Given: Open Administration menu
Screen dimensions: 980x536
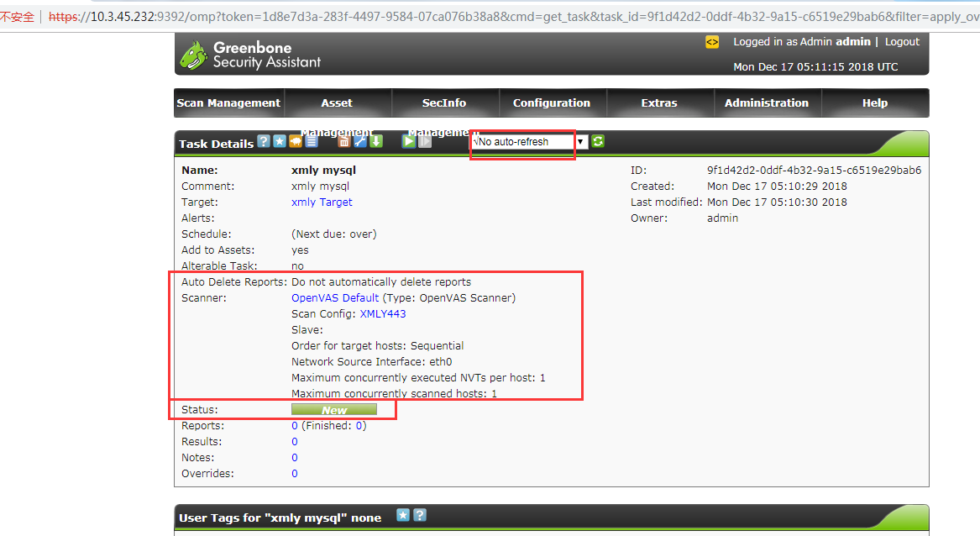Looking at the screenshot, I should (x=766, y=103).
